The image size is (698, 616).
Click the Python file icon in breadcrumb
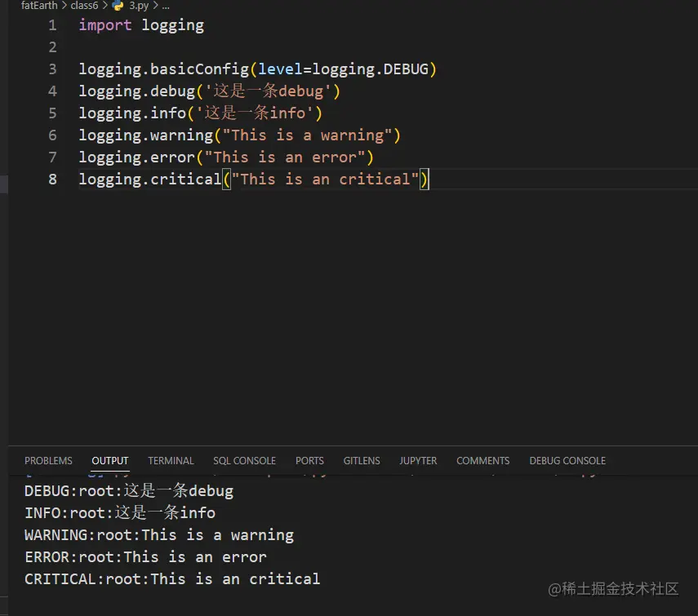118,5
